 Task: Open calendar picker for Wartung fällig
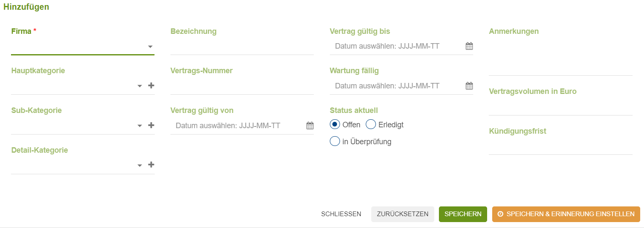pos(469,86)
